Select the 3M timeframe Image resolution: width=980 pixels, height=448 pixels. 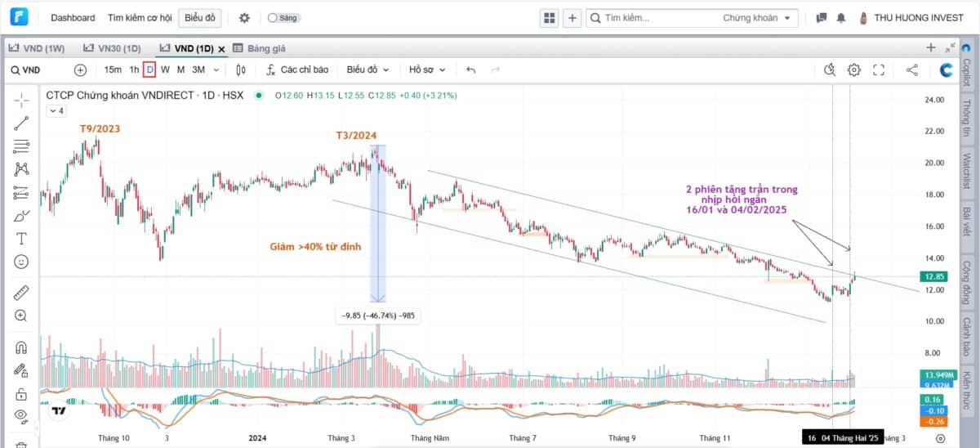(x=198, y=70)
